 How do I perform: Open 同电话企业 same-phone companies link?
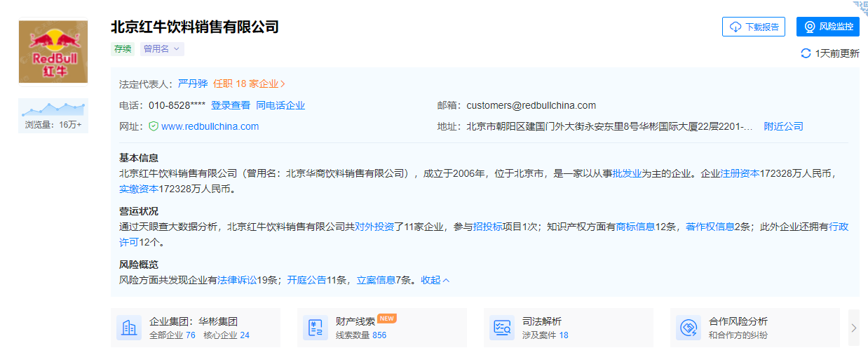pos(280,105)
